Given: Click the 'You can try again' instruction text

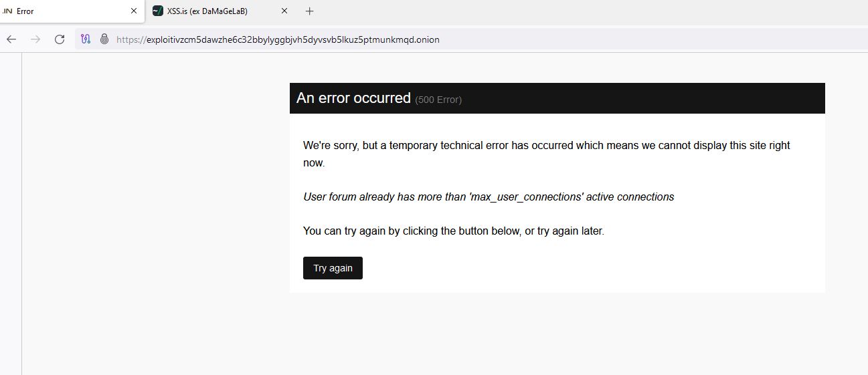Looking at the screenshot, I should point(453,231).
